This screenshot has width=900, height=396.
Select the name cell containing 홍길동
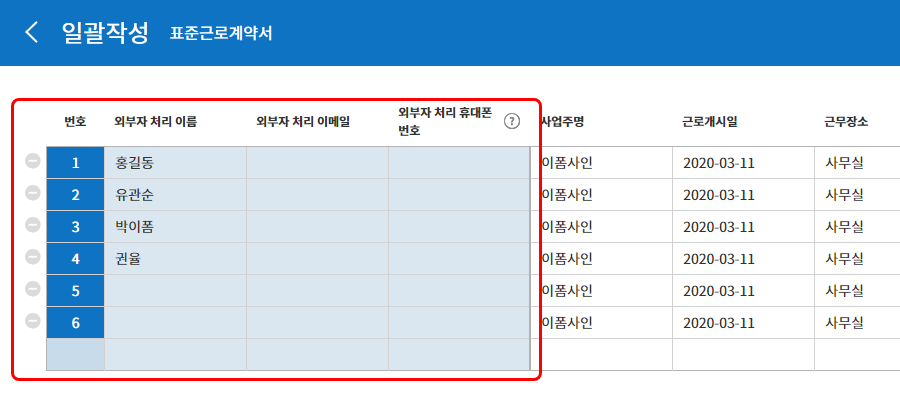point(175,163)
